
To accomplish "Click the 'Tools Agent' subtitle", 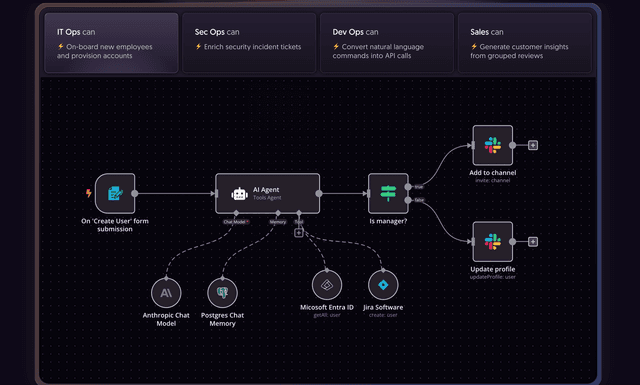I will (x=267, y=198).
